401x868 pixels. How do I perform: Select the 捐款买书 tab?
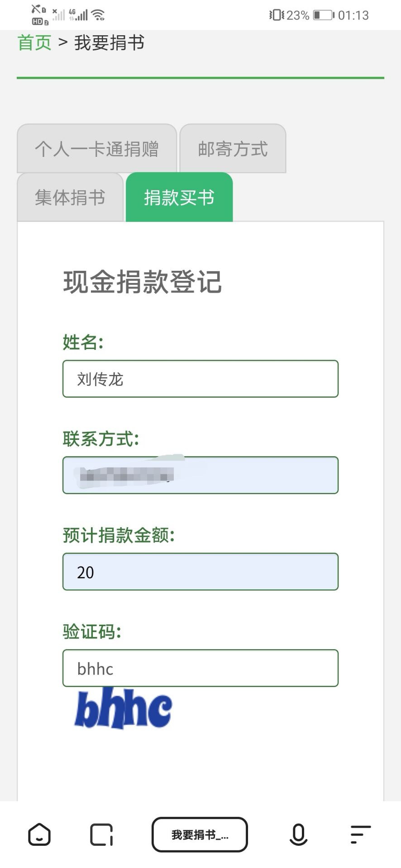[179, 198]
